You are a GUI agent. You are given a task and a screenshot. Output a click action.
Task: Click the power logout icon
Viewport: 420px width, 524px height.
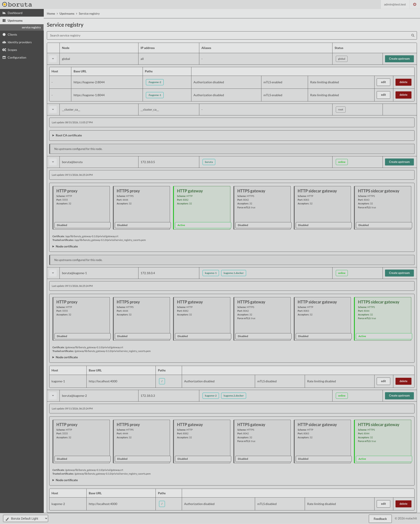(x=415, y=4)
